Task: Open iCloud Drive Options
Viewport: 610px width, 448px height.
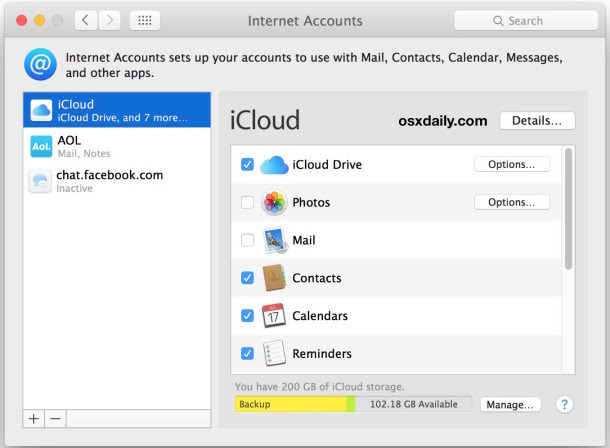Action: pyautogui.click(x=511, y=165)
